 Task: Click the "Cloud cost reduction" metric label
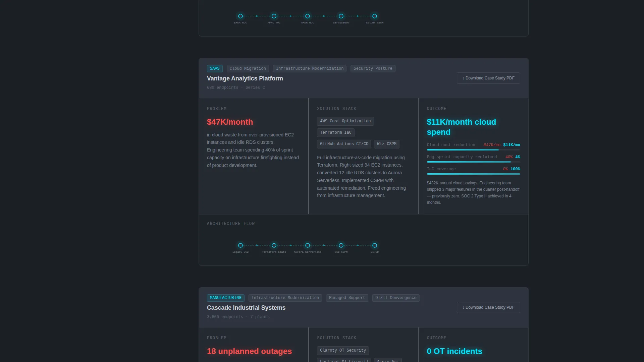[x=451, y=145]
